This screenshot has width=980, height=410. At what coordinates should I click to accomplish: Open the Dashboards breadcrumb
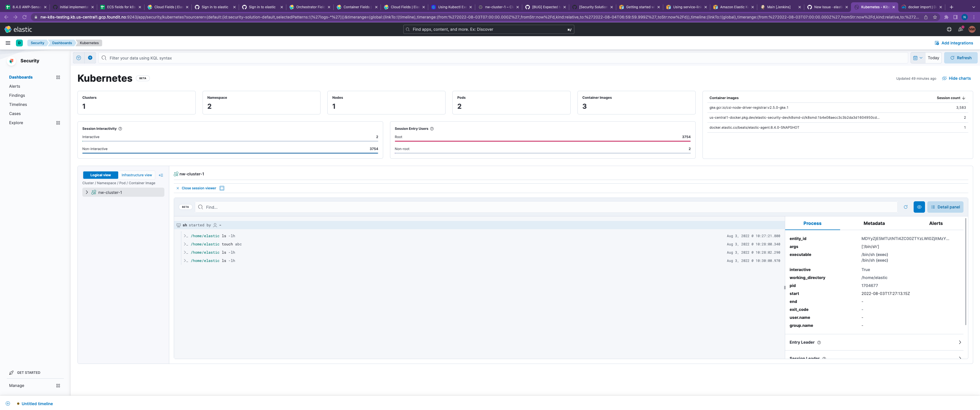[x=62, y=43]
